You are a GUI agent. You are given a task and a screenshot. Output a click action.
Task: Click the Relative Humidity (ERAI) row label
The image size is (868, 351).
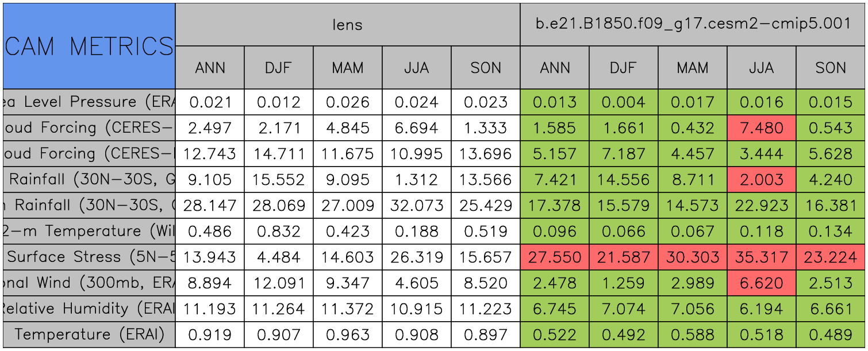[x=89, y=308]
